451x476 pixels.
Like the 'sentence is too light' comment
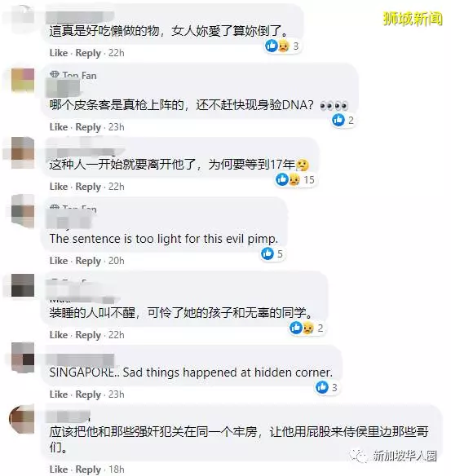[x=58, y=261]
